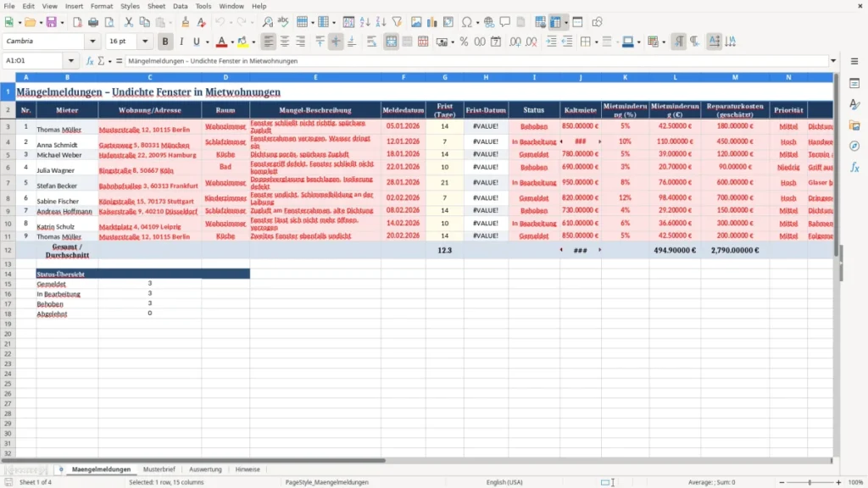This screenshot has height=488, width=868.
Task: Click the formula input line
Action: point(476,61)
